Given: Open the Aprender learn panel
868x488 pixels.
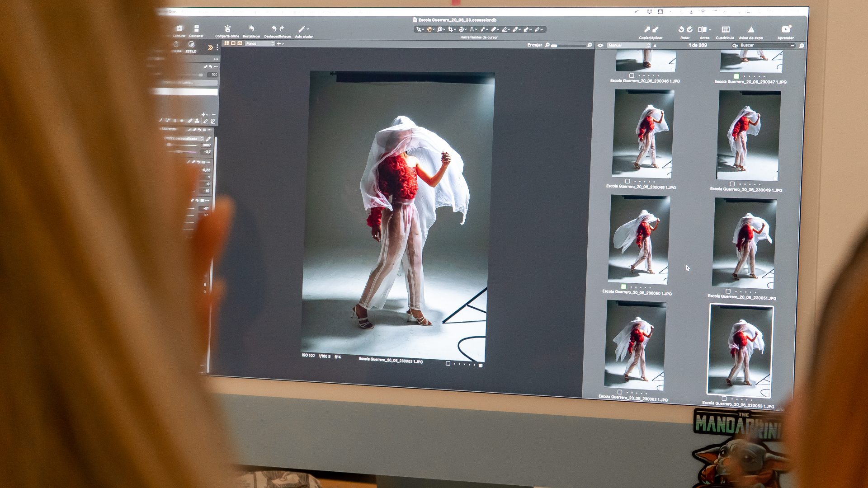Looking at the screenshot, I should (786, 29).
